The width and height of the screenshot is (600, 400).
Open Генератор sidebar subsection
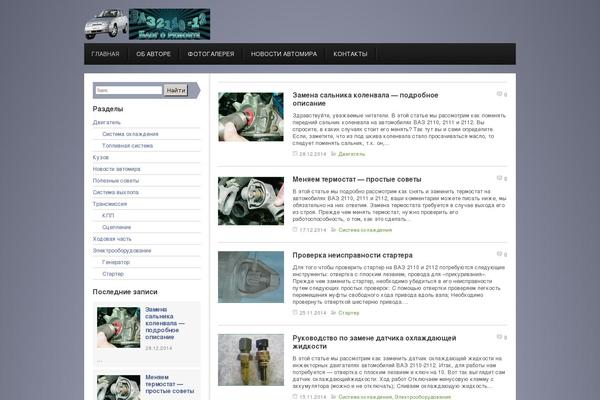(x=116, y=262)
